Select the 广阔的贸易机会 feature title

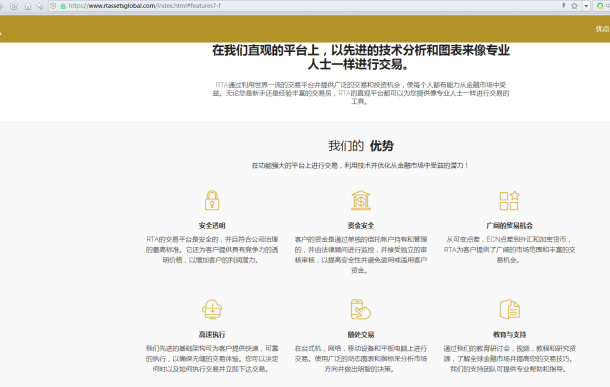click(x=509, y=226)
